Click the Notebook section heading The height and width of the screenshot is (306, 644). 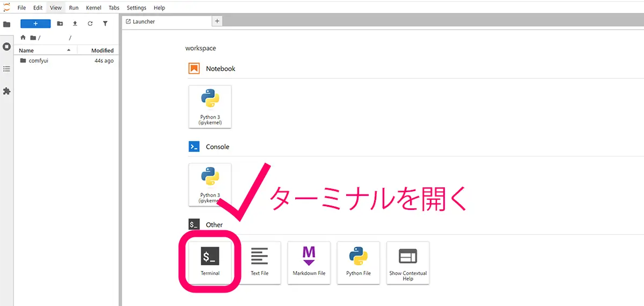[x=221, y=69]
